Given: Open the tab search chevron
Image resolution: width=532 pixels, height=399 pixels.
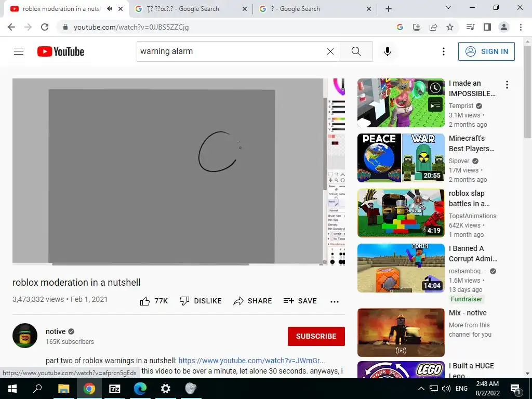Looking at the screenshot, I should (448, 7).
